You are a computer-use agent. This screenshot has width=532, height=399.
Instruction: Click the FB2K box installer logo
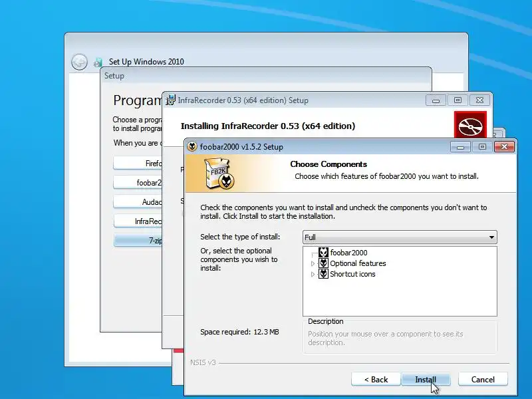[x=219, y=174]
